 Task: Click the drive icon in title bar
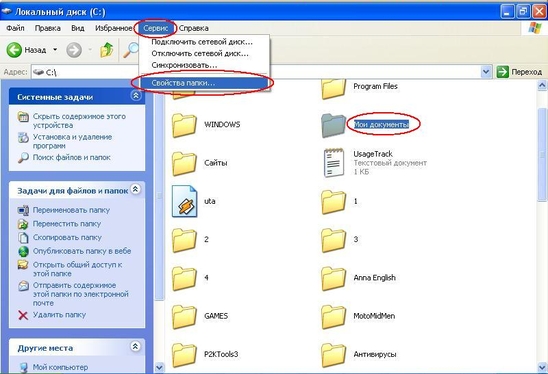pos(7,12)
